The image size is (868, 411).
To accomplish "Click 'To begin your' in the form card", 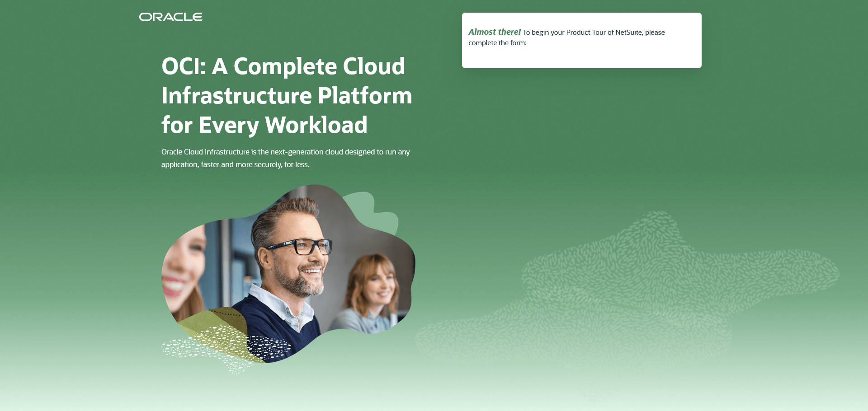I will 543,33.
